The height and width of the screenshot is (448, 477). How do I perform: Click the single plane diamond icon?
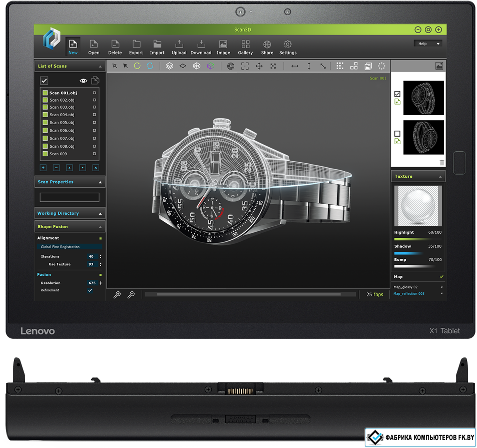pyautogui.click(x=183, y=66)
